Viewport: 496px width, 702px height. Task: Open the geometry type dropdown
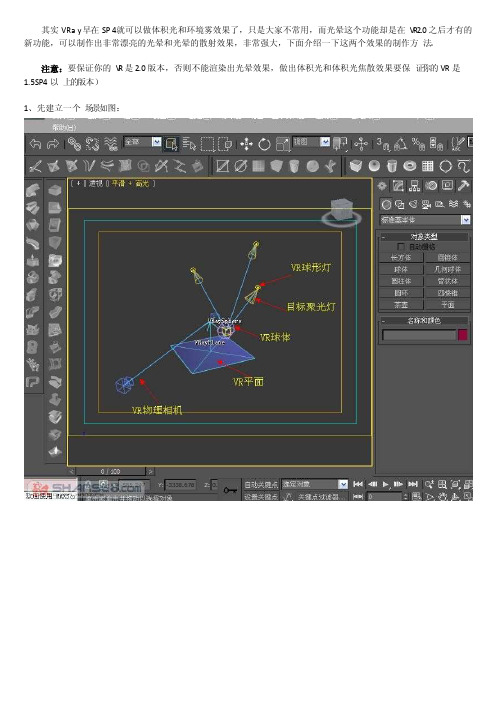pyautogui.click(x=425, y=220)
